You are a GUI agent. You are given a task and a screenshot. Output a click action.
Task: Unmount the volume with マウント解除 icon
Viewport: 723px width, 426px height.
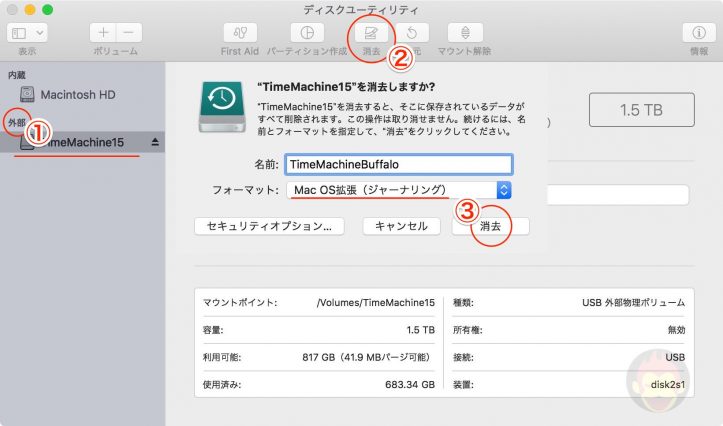coord(465,33)
